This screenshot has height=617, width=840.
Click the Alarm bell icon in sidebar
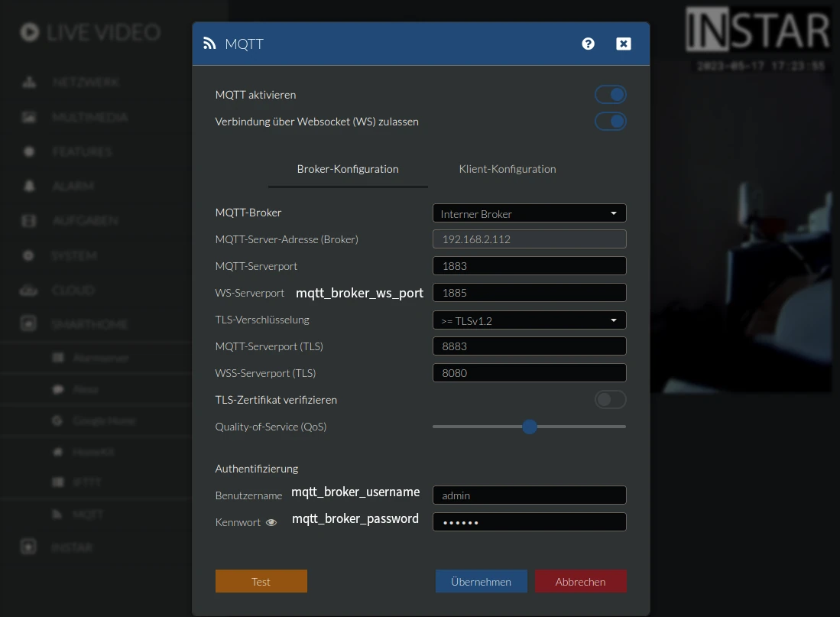(x=29, y=187)
